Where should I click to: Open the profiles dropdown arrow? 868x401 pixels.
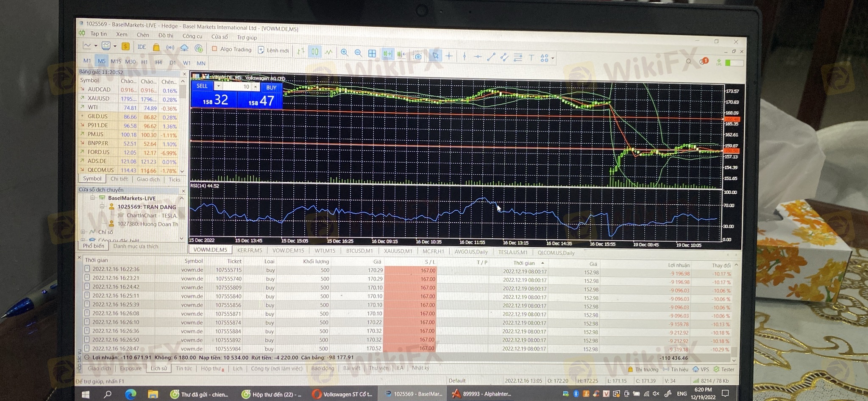pyautogui.click(x=115, y=46)
